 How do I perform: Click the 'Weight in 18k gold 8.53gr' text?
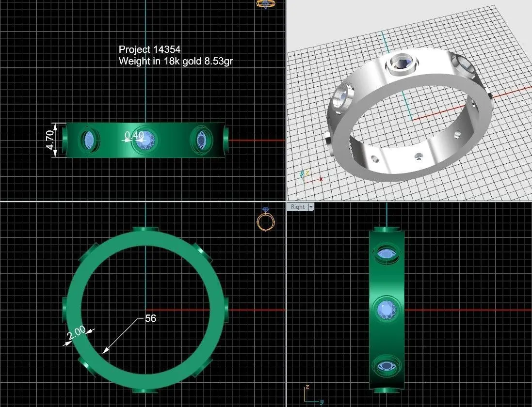click(x=176, y=62)
